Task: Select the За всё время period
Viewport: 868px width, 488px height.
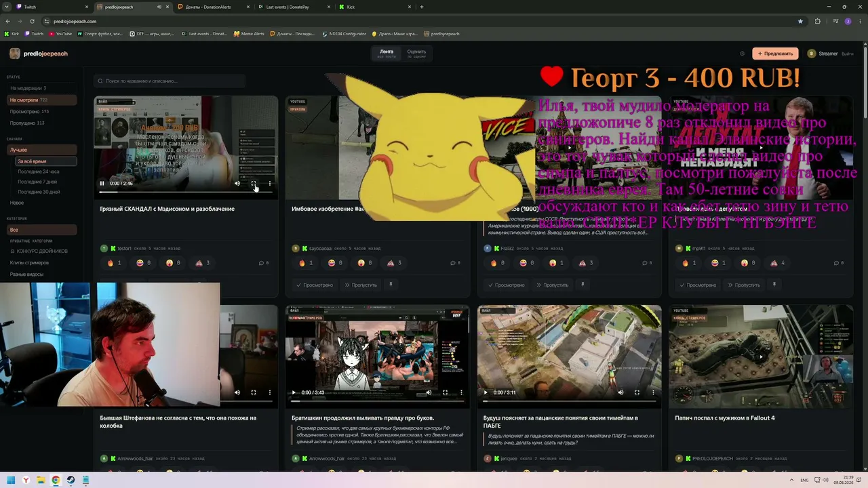Action: (46, 161)
